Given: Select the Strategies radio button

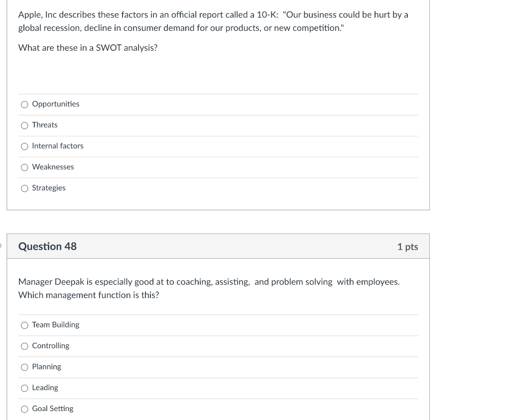Looking at the screenshot, I should coord(24,188).
